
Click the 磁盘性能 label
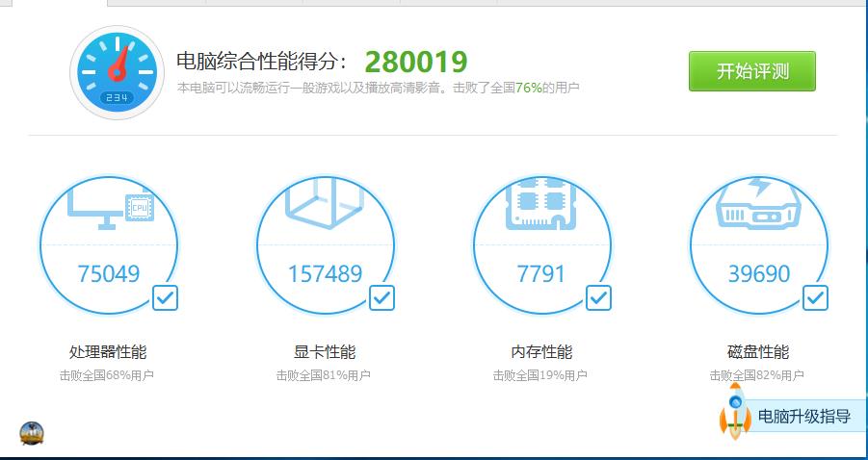(x=758, y=351)
